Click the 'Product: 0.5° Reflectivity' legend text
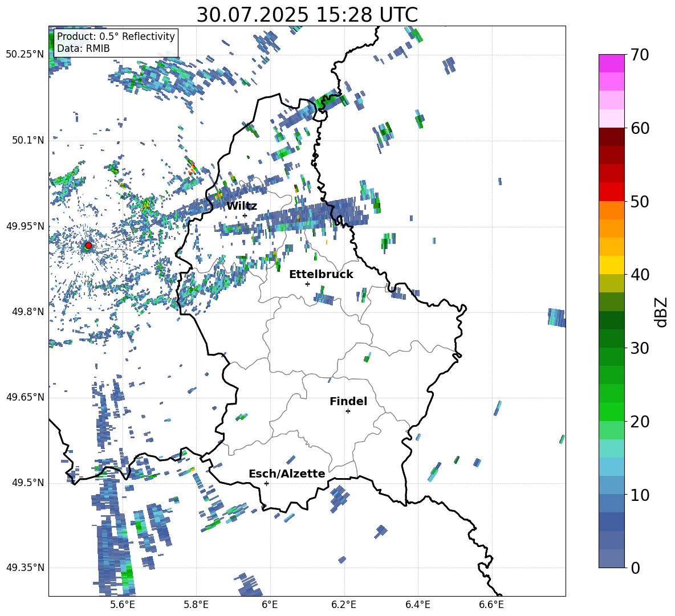The image size is (675, 616). [x=116, y=36]
